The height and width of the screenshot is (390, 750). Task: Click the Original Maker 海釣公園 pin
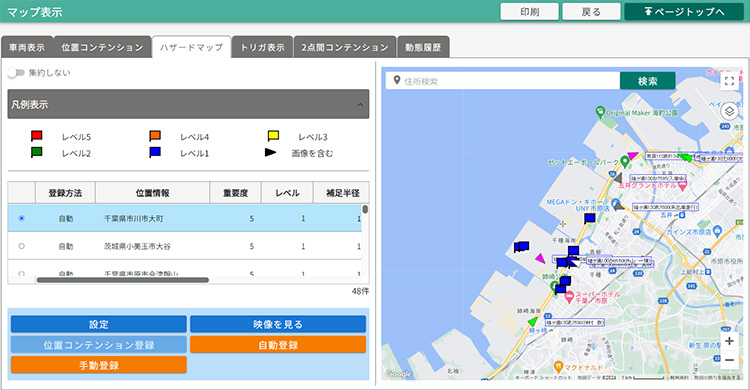(600, 112)
